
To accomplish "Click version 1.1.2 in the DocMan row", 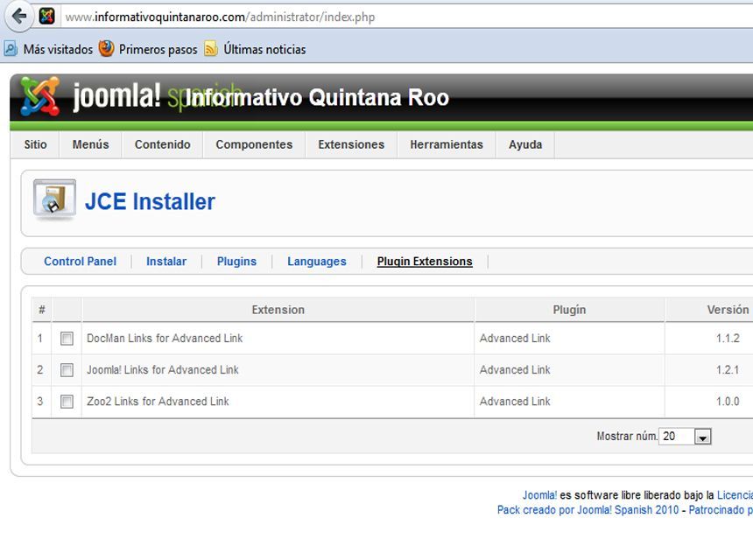I will point(728,339).
